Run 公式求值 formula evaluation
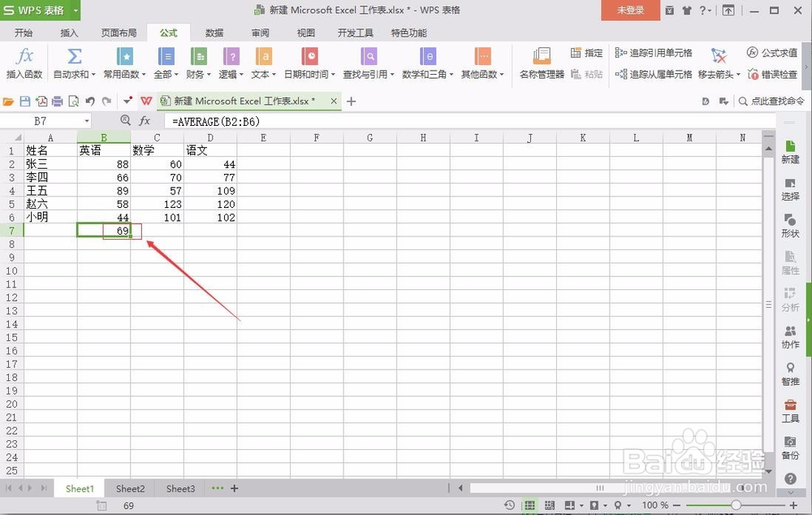This screenshot has height=515, width=812. (x=772, y=52)
